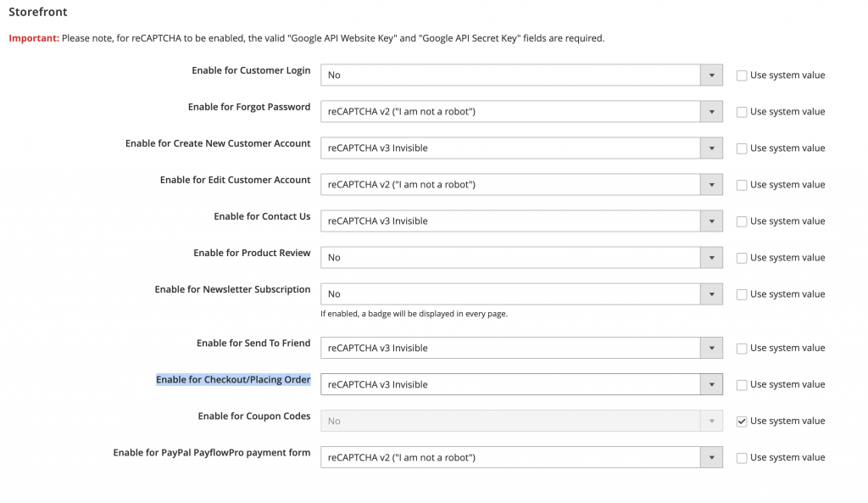Check Use system value for Customer Login
The height and width of the screenshot is (503, 868).
pos(742,75)
